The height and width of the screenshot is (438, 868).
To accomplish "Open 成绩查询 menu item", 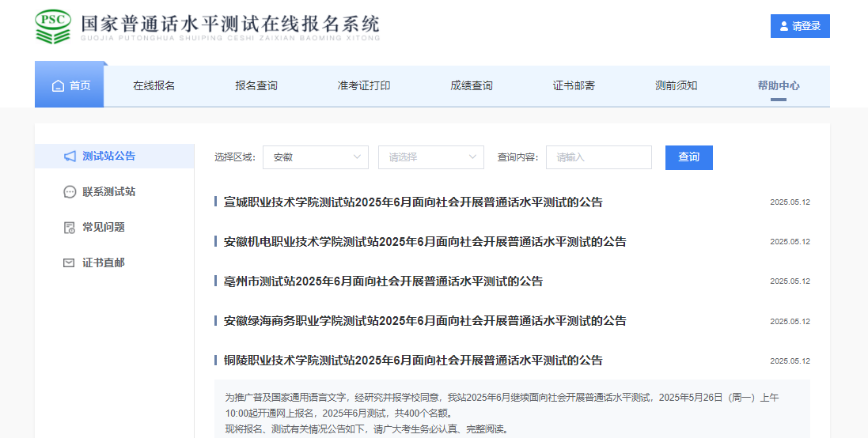I will (471, 85).
